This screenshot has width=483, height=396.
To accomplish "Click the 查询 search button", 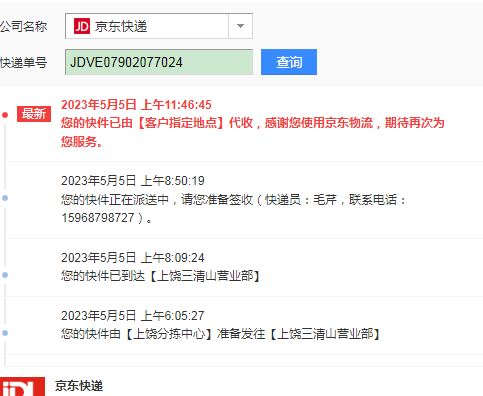I will pyautogui.click(x=289, y=62).
